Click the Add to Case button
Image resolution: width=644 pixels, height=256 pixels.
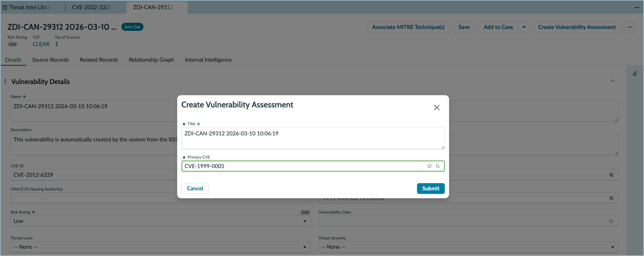[x=498, y=27]
